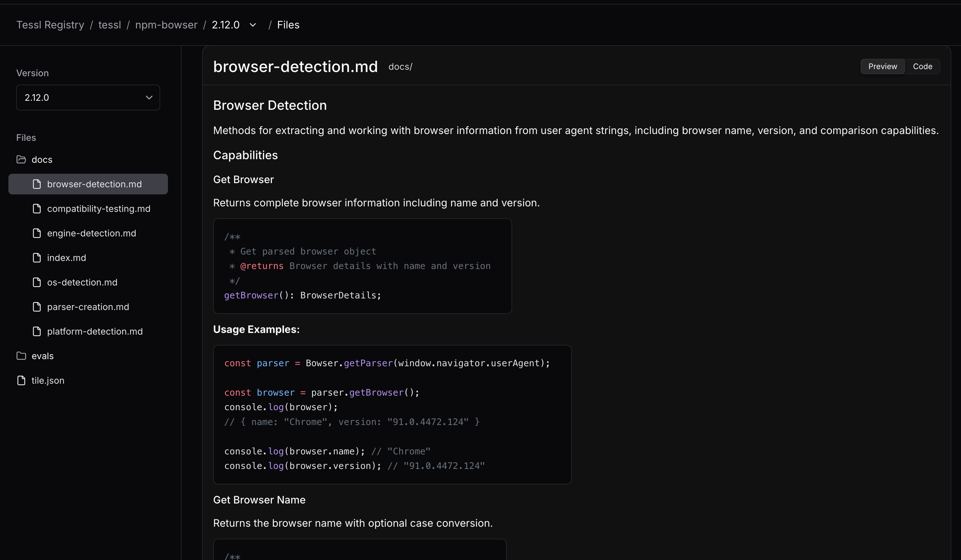Click the engine-detection.md file icon
This screenshot has height=560, width=961.
click(x=36, y=233)
